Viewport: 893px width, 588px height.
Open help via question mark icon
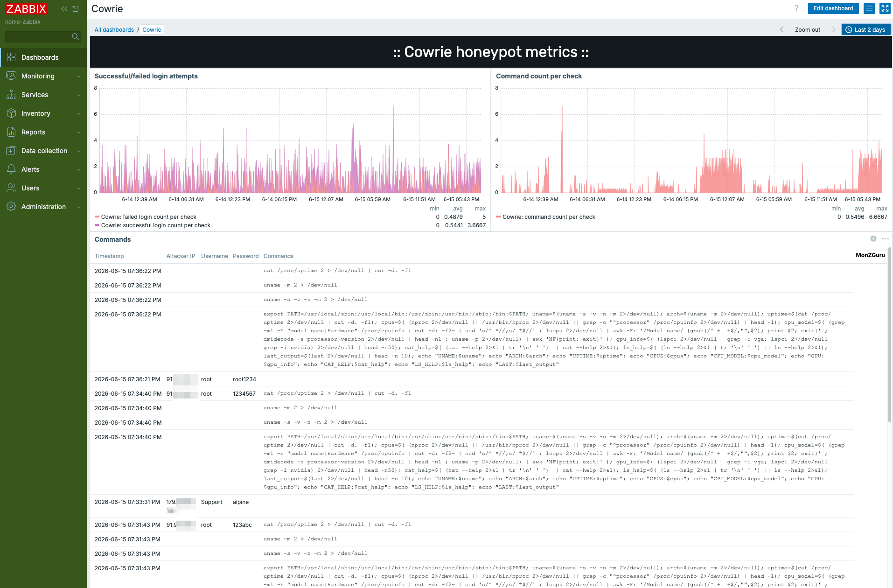click(x=796, y=8)
